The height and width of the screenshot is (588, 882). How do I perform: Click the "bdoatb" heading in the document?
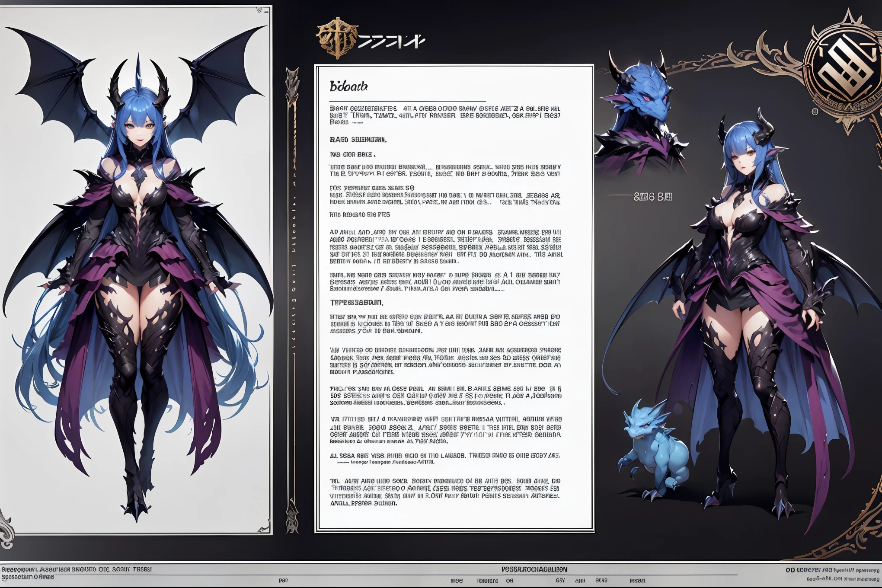pyautogui.click(x=348, y=86)
